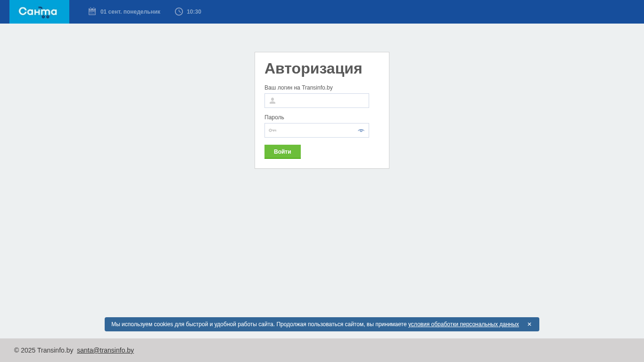Click the 'Авторизация' heading
This screenshot has width=644, height=362.
314,68
